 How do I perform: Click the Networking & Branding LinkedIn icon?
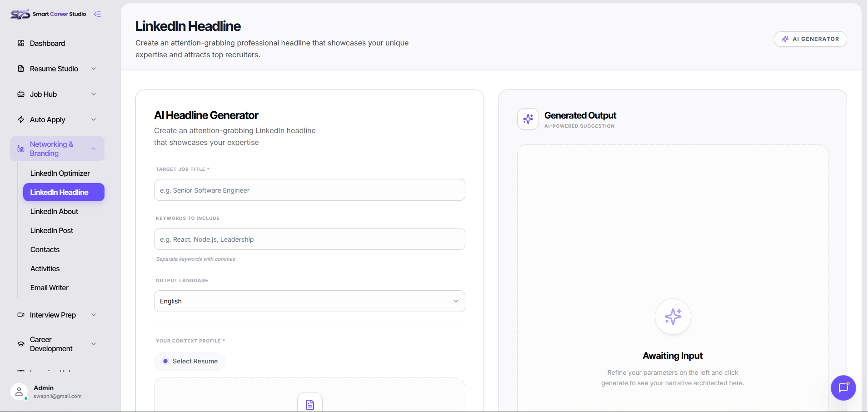coord(21,149)
